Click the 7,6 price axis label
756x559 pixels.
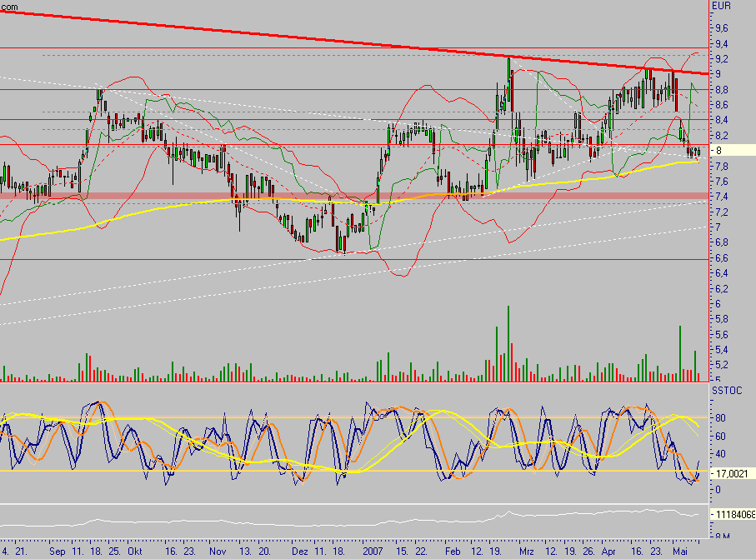pos(722,181)
